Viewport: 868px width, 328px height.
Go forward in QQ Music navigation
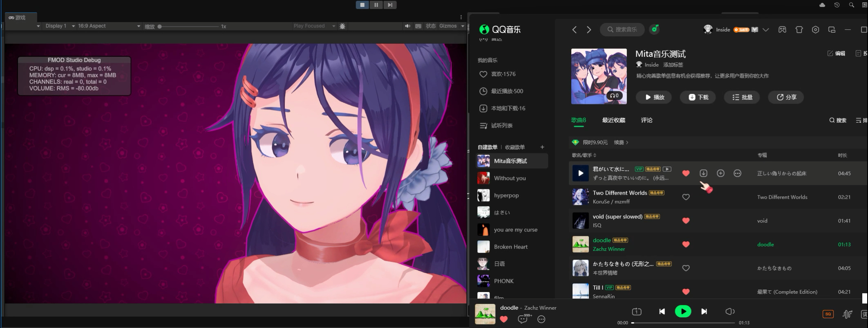[x=589, y=29]
